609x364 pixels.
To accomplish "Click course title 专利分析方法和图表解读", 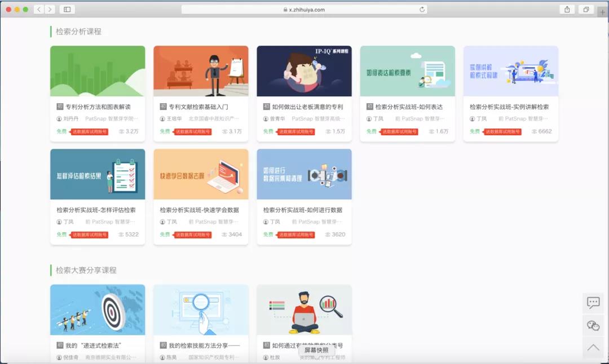I will [x=98, y=106].
